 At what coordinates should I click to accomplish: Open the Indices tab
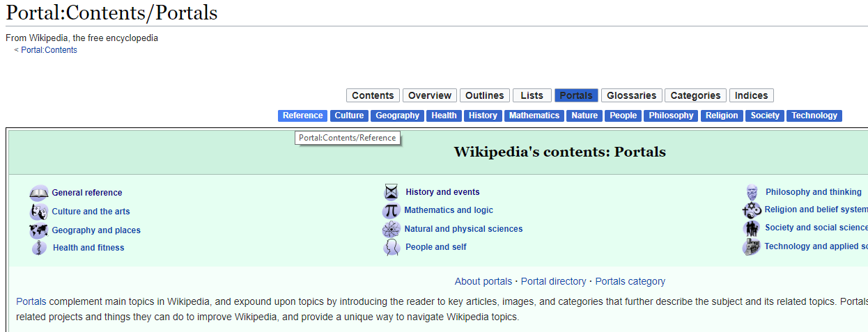coord(752,96)
